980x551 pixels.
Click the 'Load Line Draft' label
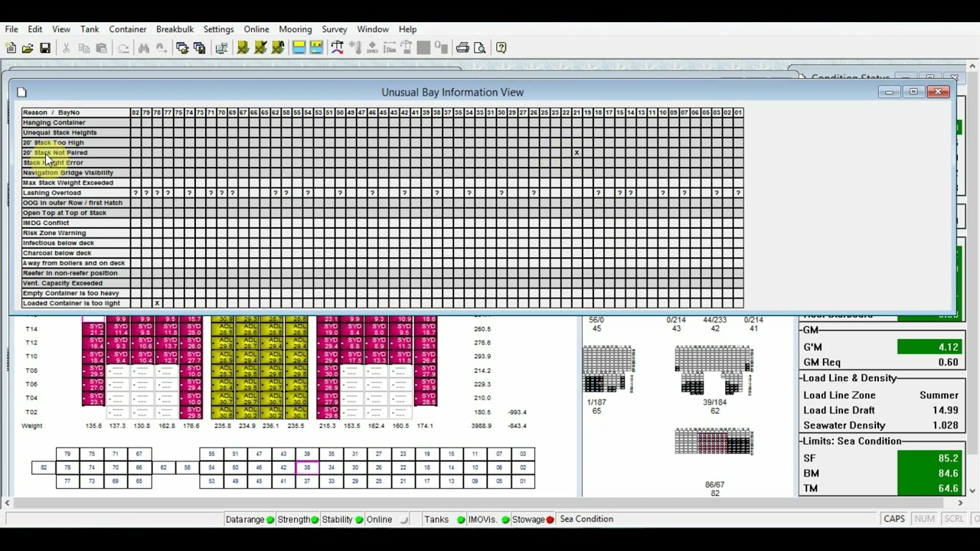pos(839,410)
